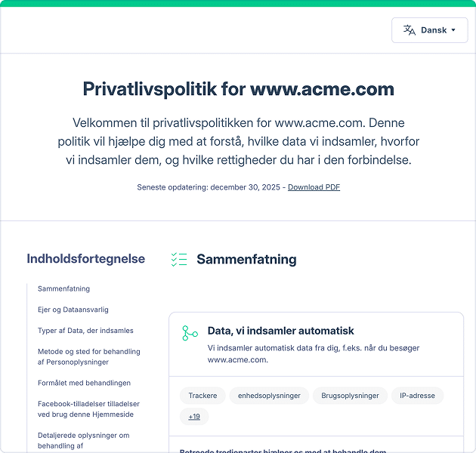The height and width of the screenshot is (453, 476).
Task: Select the IP-adresse tag
Action: pyautogui.click(x=417, y=396)
